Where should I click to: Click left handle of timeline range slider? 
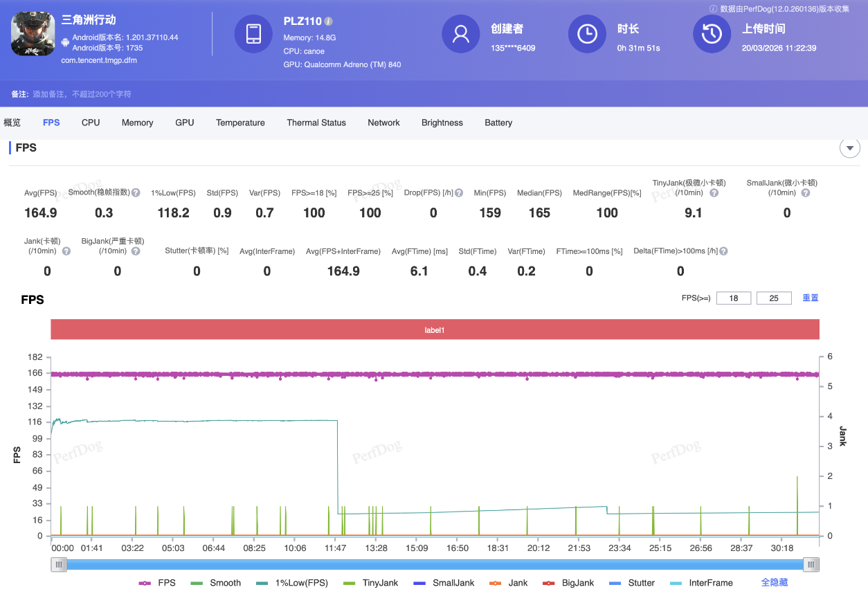pos(60,565)
